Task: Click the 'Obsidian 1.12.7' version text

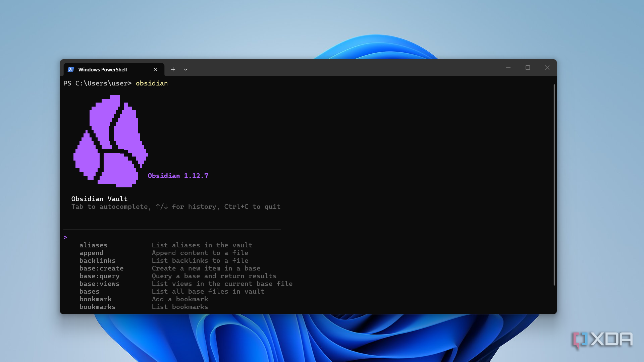Action: coord(178,176)
